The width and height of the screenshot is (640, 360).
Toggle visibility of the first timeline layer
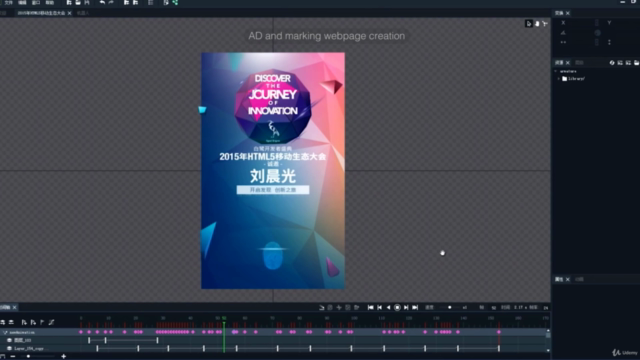[x=9, y=340]
